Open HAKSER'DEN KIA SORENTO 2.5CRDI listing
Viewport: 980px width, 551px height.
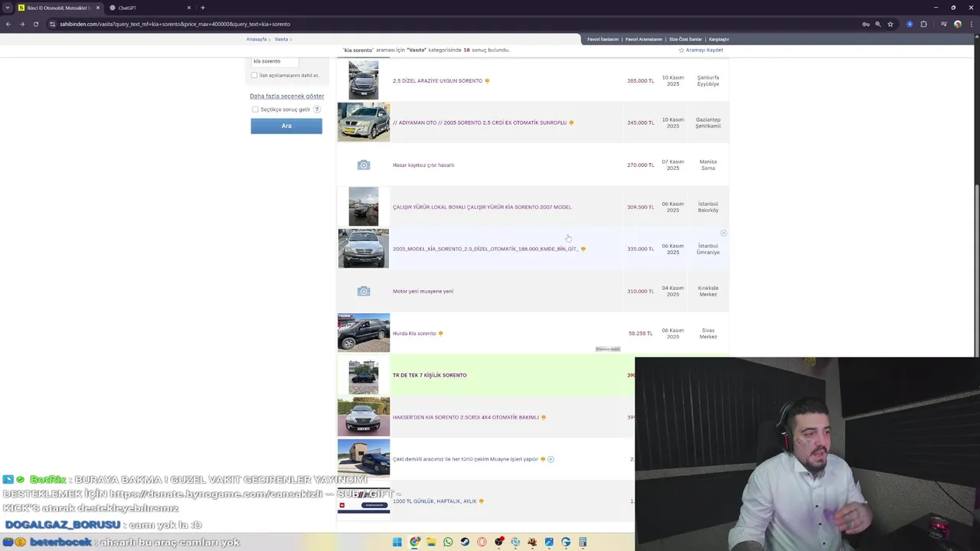click(x=465, y=417)
